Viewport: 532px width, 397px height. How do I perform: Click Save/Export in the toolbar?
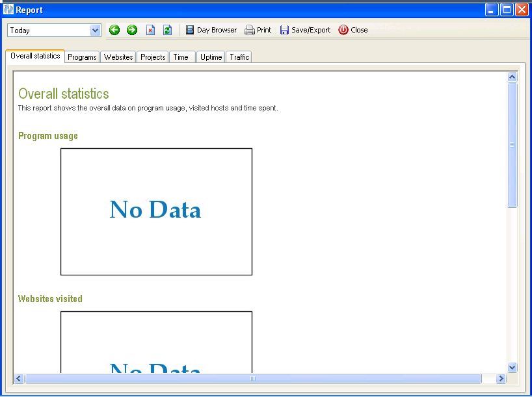pyautogui.click(x=305, y=30)
